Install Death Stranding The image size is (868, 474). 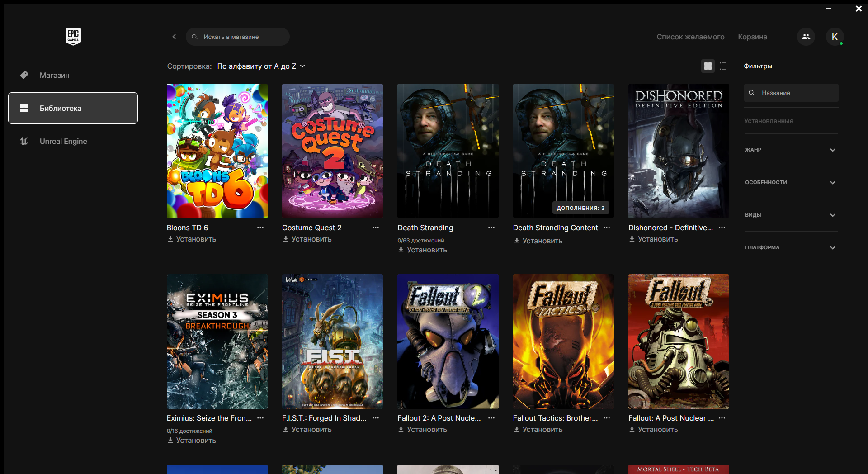click(x=422, y=250)
